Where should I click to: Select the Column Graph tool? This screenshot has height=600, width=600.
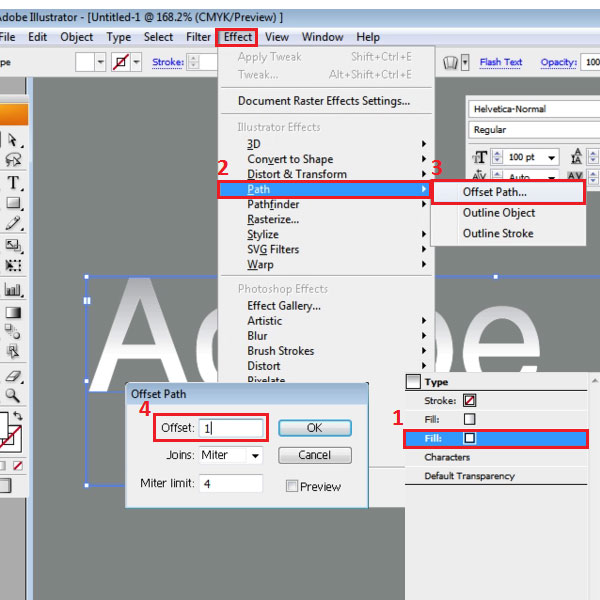click(x=13, y=290)
